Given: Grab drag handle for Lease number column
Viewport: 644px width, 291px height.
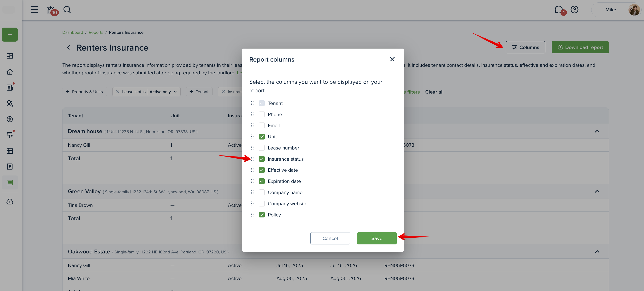Looking at the screenshot, I should tap(252, 148).
